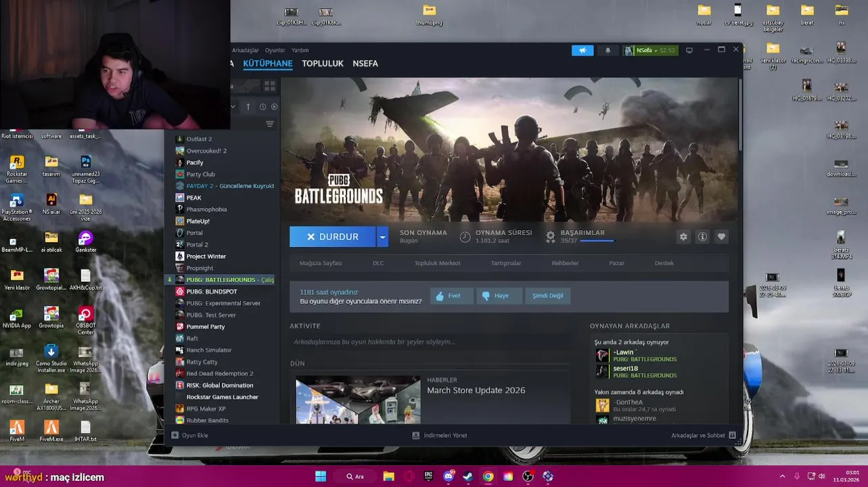Open Chrome from the taskbar
The height and width of the screenshot is (487, 868).
(x=488, y=476)
